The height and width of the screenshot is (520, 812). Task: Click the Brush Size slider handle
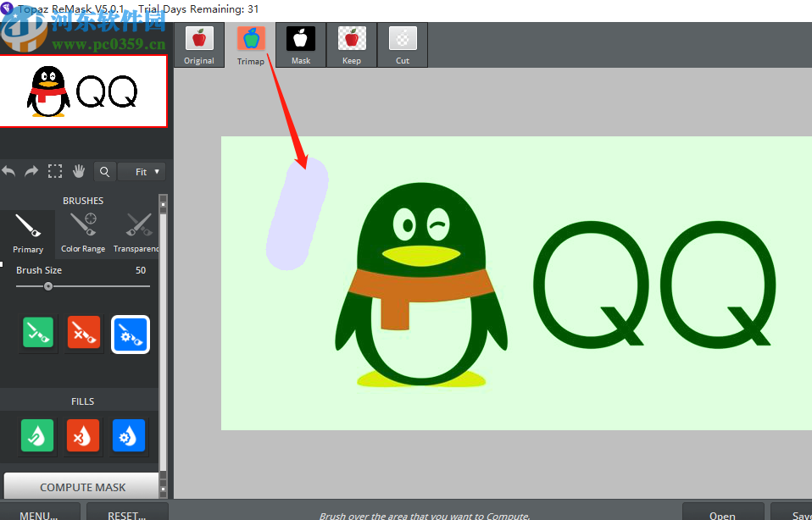(48, 286)
